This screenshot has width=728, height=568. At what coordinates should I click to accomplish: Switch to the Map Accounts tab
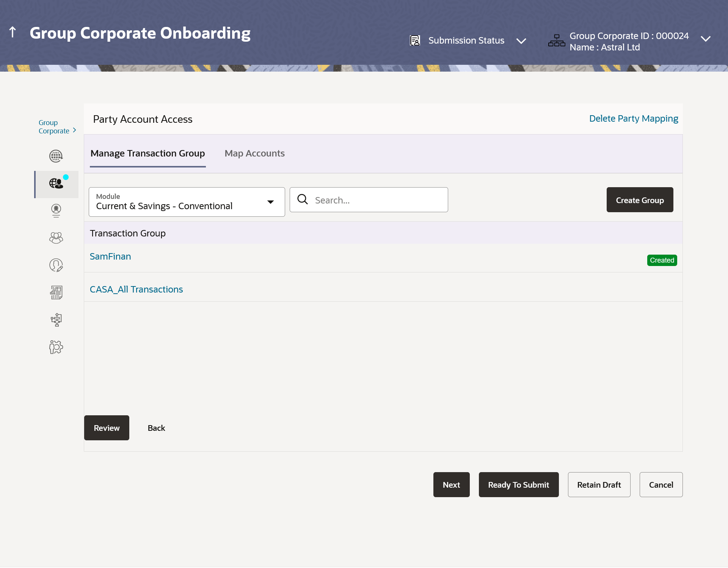pos(254,153)
